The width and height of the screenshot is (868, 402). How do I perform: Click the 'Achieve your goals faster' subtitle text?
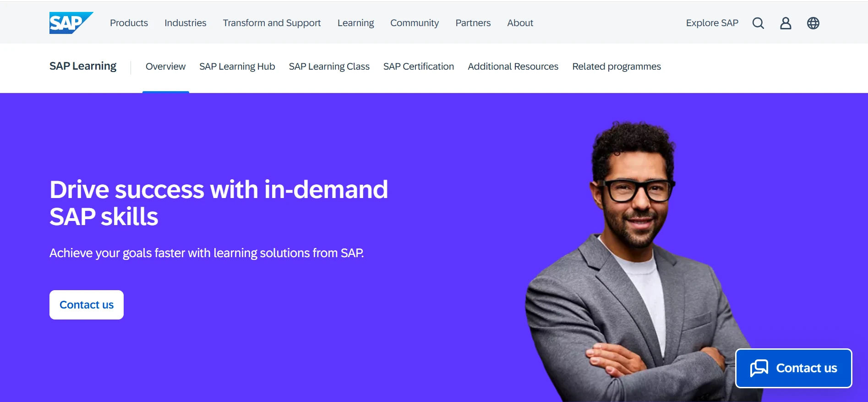coord(207,253)
